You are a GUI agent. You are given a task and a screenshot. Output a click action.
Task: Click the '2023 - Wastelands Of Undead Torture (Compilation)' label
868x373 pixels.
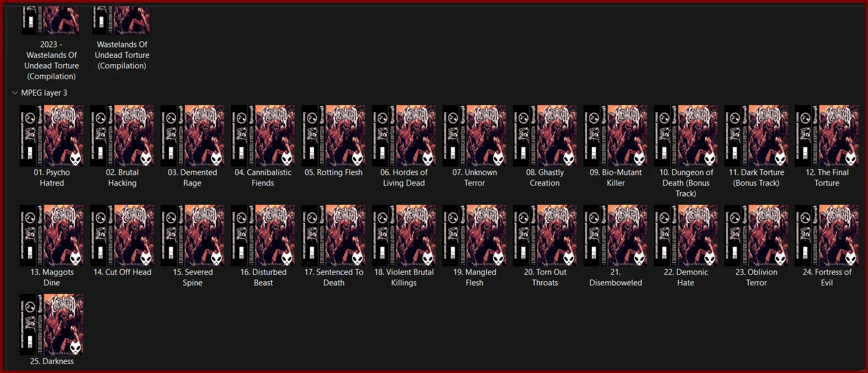point(51,60)
